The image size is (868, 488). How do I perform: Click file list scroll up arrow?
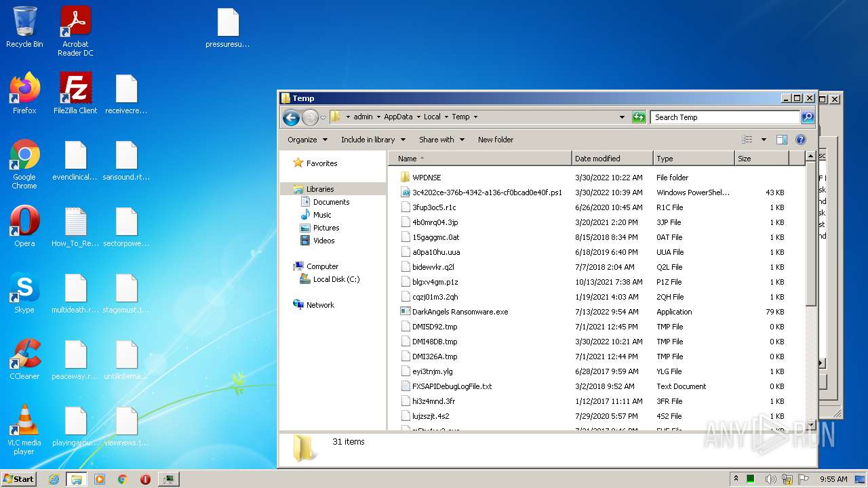[x=810, y=157]
